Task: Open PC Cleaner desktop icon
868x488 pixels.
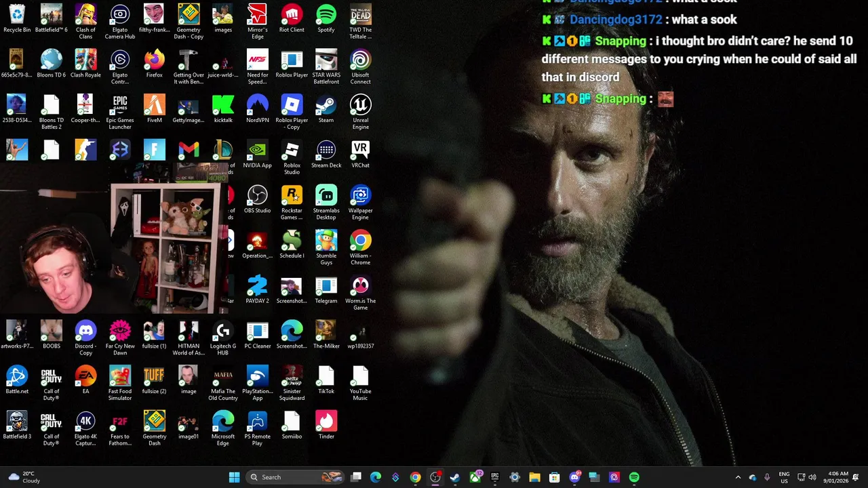Action: tap(258, 335)
